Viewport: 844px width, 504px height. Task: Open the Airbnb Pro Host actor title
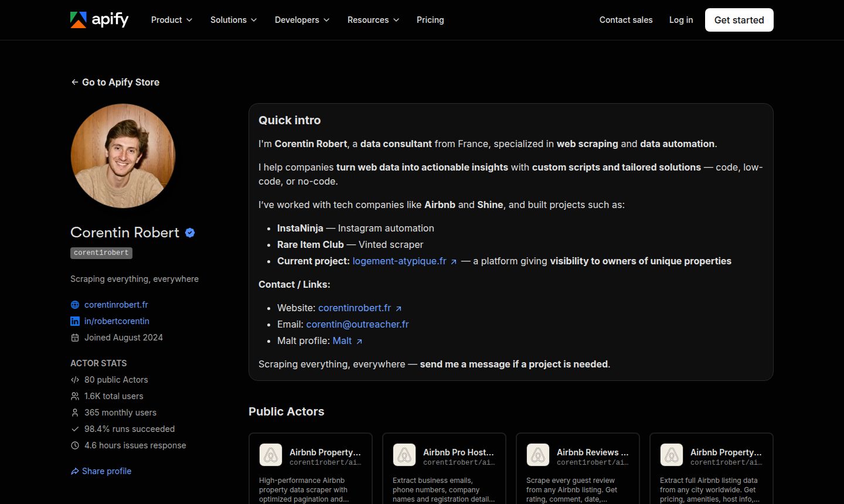tap(458, 452)
